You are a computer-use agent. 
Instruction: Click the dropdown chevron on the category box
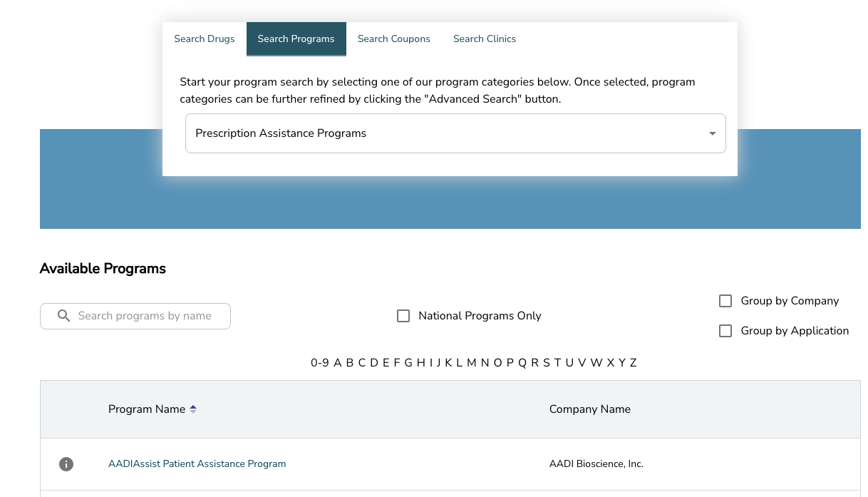[x=711, y=133]
